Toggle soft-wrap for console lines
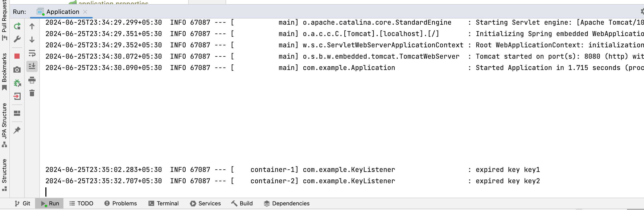644x210 pixels. (x=32, y=53)
